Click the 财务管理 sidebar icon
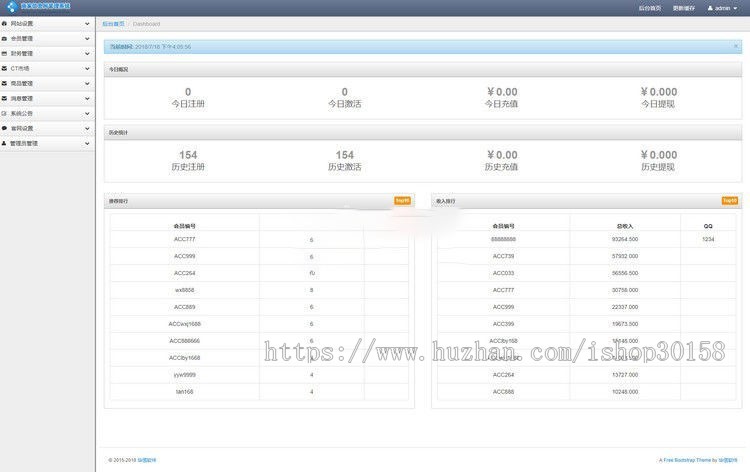This screenshot has width=750, height=472. click(x=4, y=53)
